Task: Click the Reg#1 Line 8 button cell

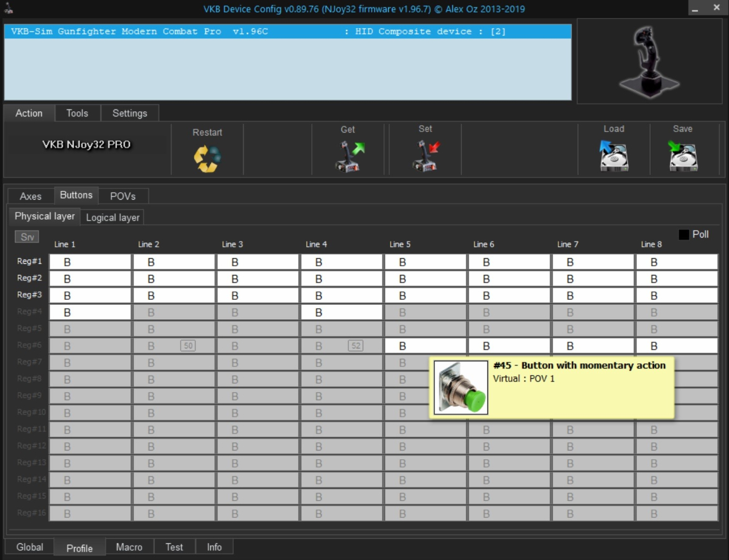Action: (x=677, y=262)
